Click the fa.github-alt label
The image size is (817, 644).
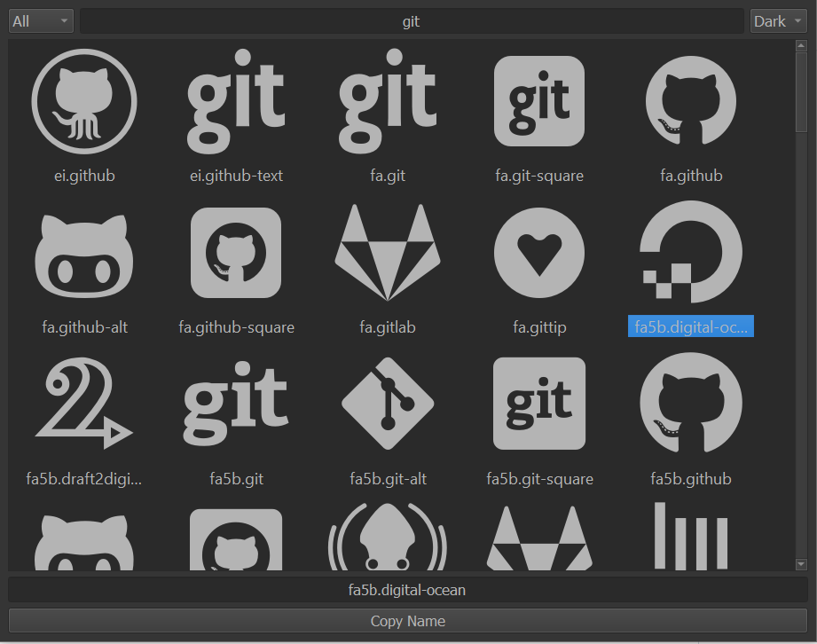[84, 327]
